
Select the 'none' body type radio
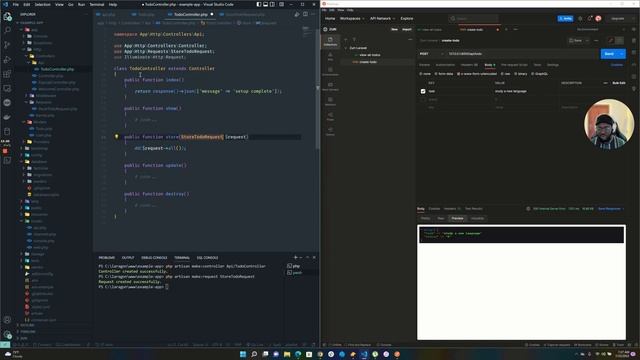click(421, 74)
